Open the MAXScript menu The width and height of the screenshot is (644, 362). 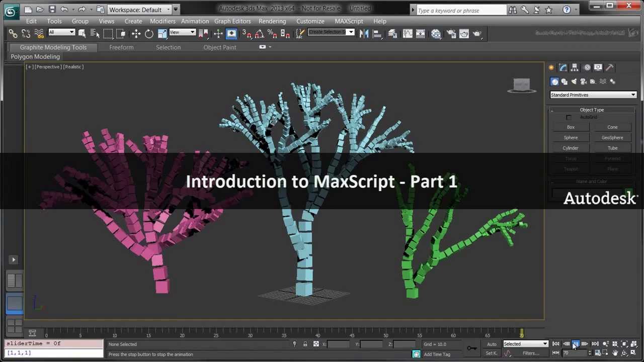click(x=349, y=21)
